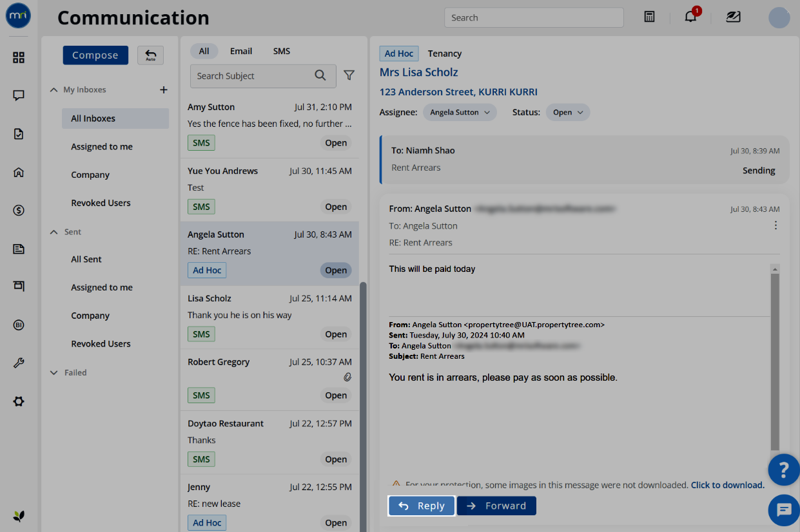Open the accounting dollar sidebar icon
800x532 pixels.
(x=19, y=210)
